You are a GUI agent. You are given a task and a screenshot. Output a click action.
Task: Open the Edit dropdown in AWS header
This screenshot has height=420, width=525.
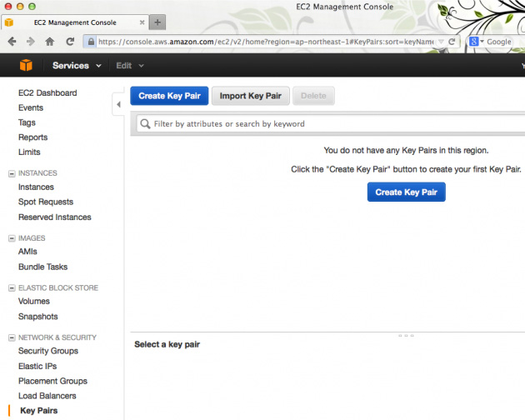[130, 66]
